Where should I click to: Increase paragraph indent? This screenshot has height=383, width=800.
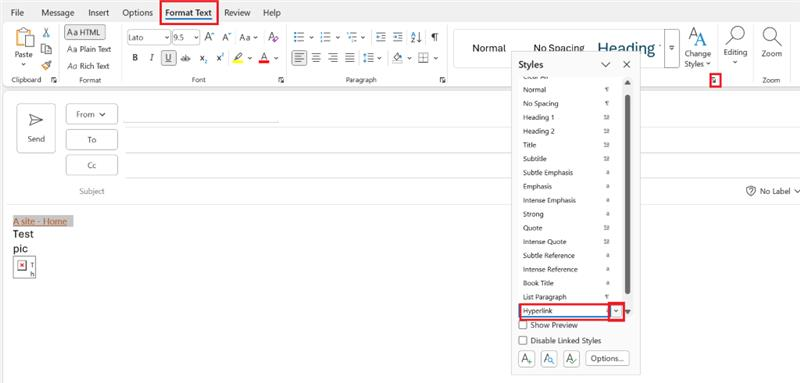[398, 37]
